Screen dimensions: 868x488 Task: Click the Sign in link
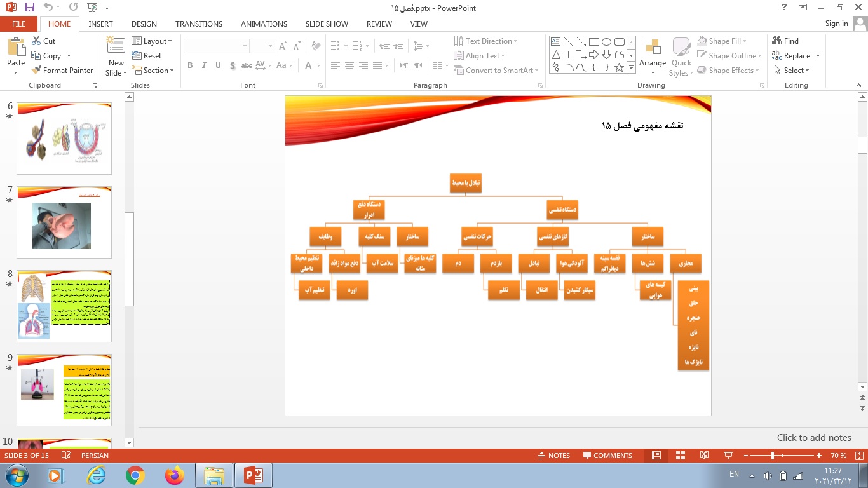pyautogui.click(x=836, y=24)
